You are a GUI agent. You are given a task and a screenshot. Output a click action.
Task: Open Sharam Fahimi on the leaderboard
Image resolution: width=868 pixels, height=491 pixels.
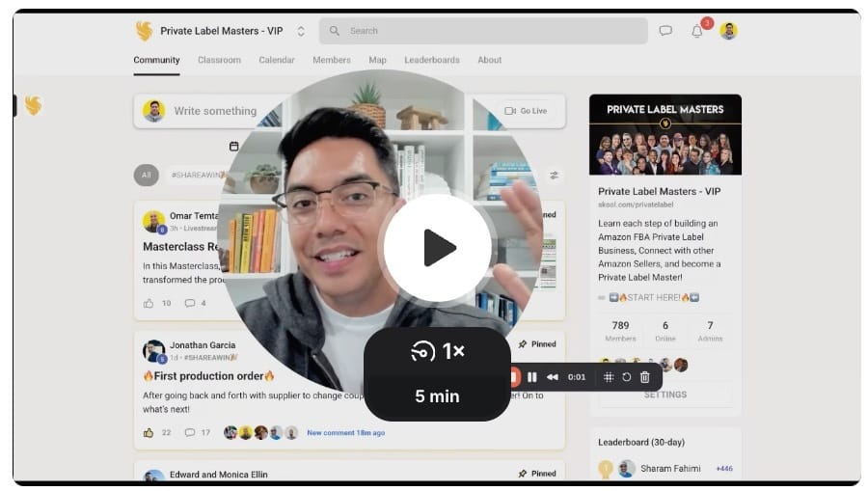670,468
